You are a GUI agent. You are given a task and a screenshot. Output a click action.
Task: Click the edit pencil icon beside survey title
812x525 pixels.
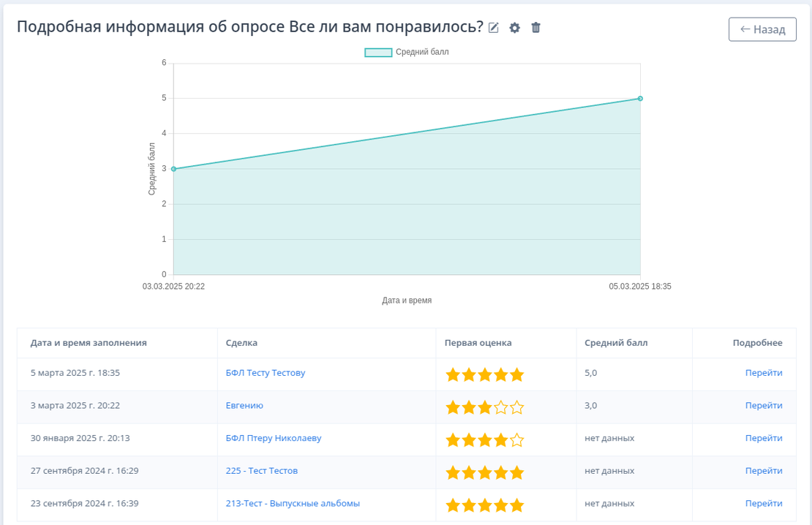click(494, 28)
